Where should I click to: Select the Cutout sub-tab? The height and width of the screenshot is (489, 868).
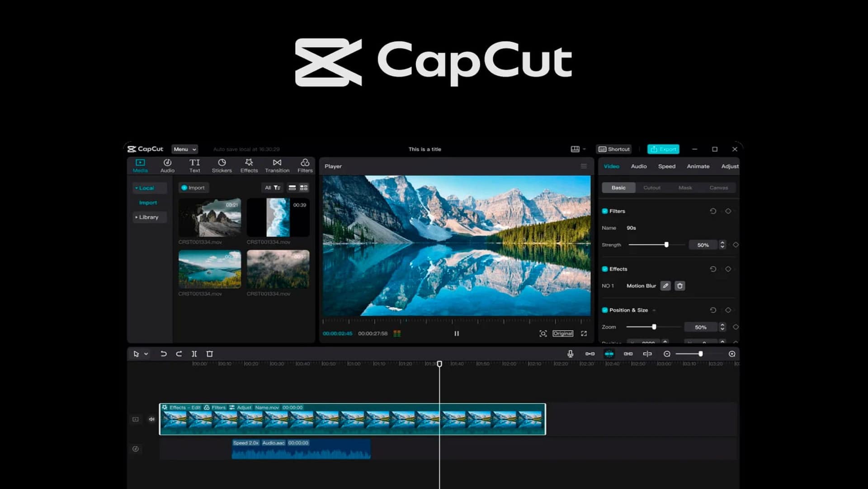click(652, 188)
